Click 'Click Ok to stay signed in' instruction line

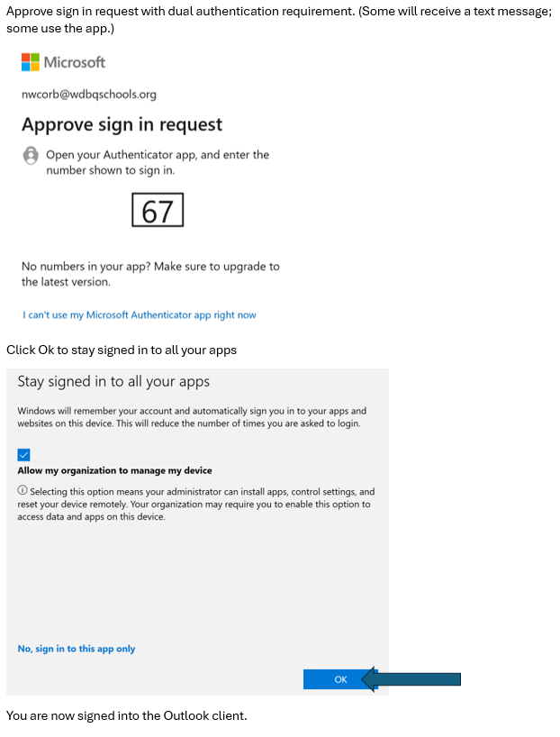[x=122, y=350]
